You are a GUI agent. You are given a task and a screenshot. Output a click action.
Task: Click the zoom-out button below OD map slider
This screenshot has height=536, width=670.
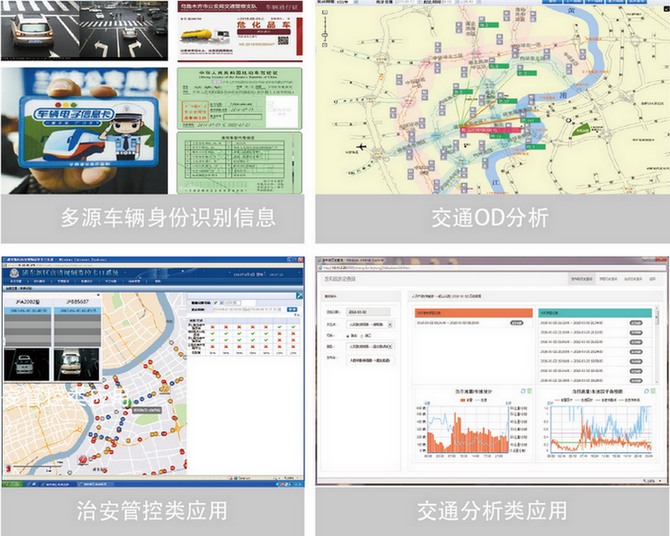point(325,44)
